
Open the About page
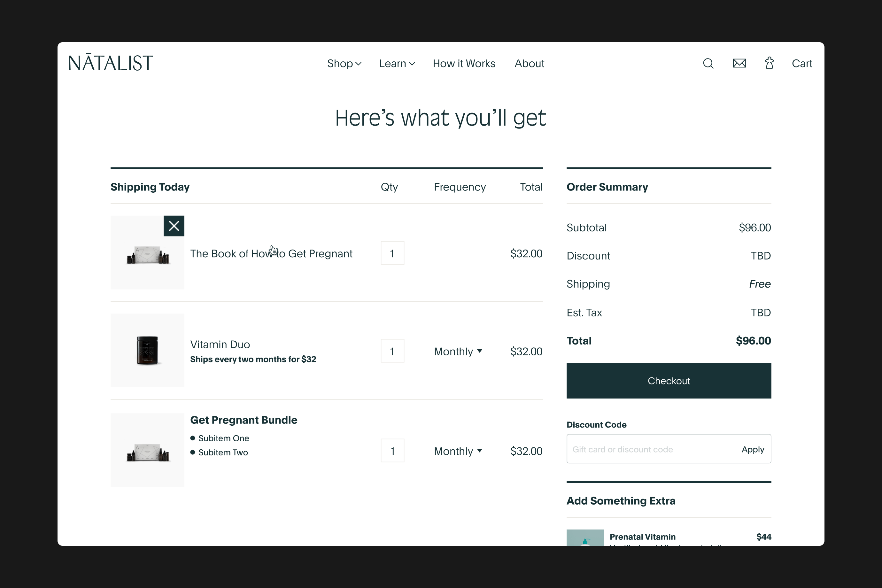(529, 64)
